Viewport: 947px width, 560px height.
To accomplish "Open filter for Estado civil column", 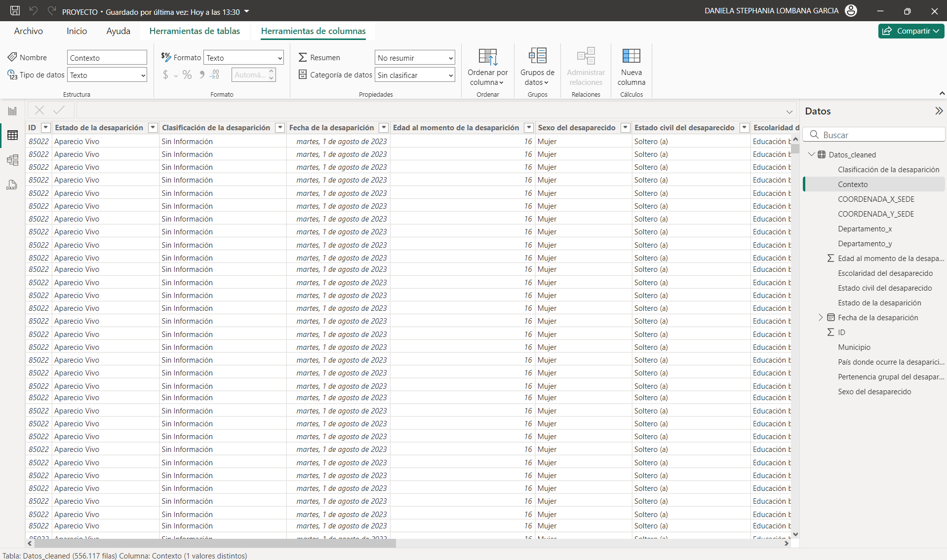I will [x=744, y=128].
